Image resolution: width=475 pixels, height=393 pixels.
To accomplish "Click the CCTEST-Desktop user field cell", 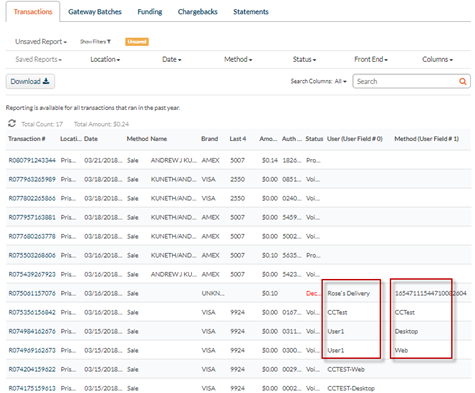I will [351, 388].
